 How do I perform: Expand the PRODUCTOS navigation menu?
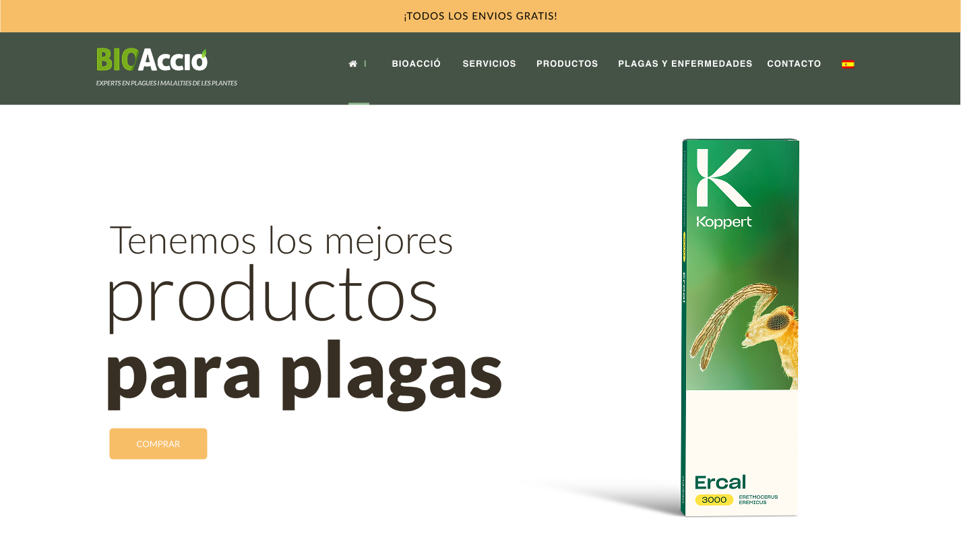[x=567, y=64]
